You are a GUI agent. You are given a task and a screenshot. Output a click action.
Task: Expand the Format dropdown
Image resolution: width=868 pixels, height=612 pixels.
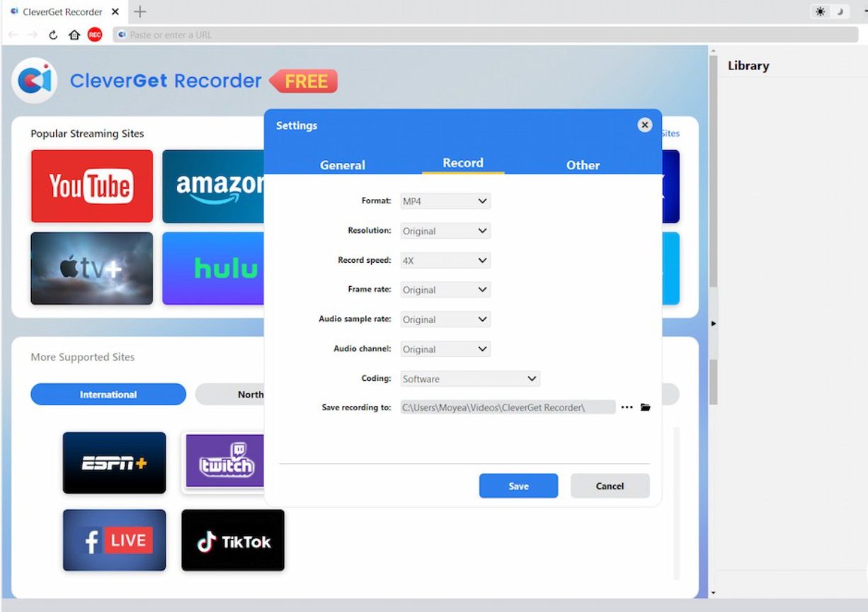[445, 201]
